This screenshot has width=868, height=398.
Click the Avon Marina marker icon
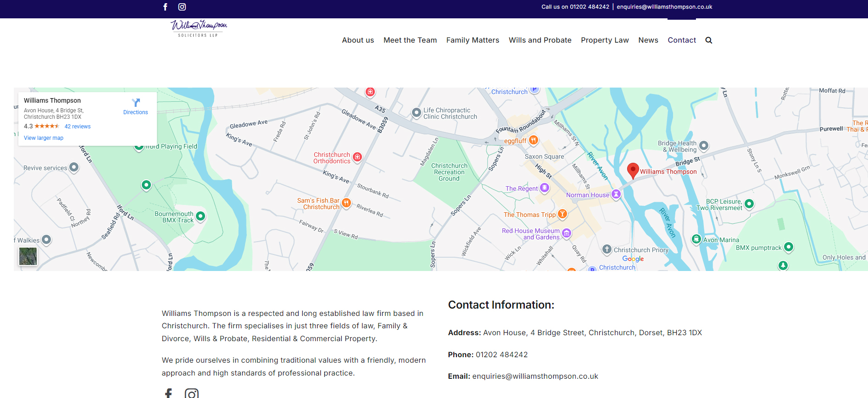(696, 239)
